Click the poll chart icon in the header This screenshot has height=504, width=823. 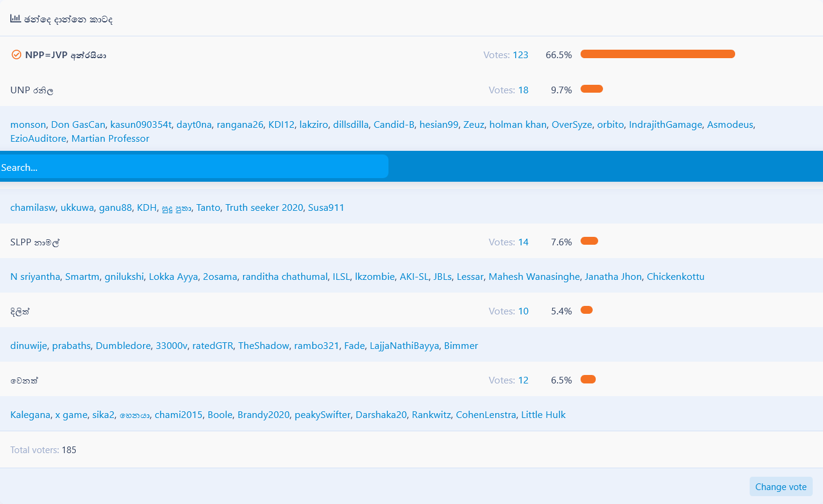16,19
